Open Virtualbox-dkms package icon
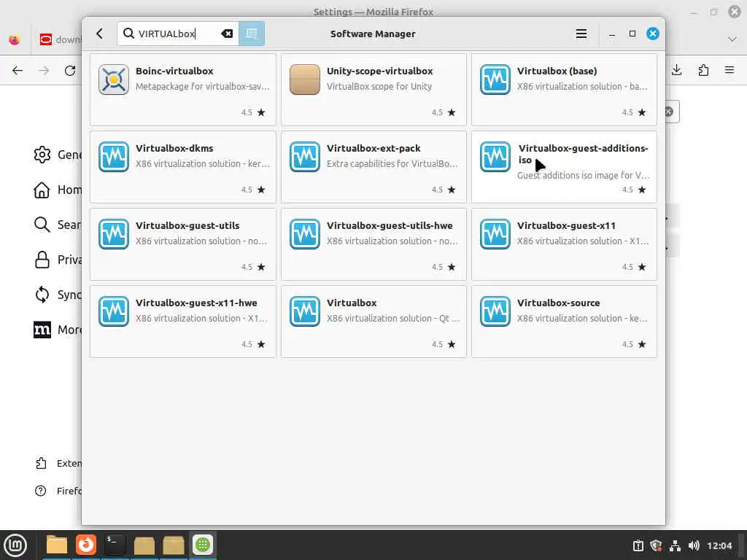Screen dimensions: 747x560 (113, 157)
